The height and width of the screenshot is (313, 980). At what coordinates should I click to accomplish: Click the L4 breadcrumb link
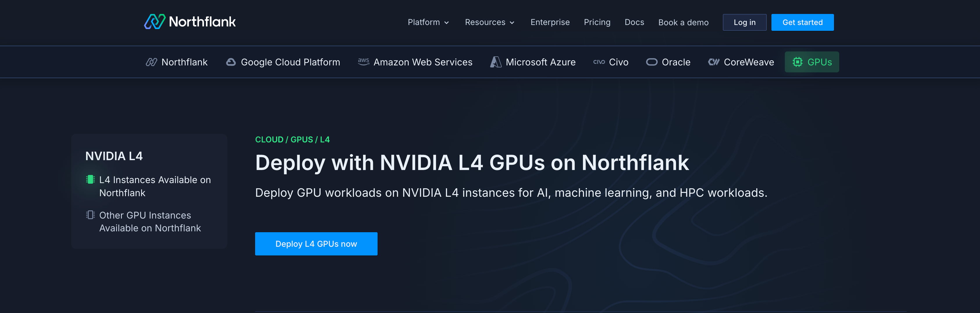tap(325, 139)
